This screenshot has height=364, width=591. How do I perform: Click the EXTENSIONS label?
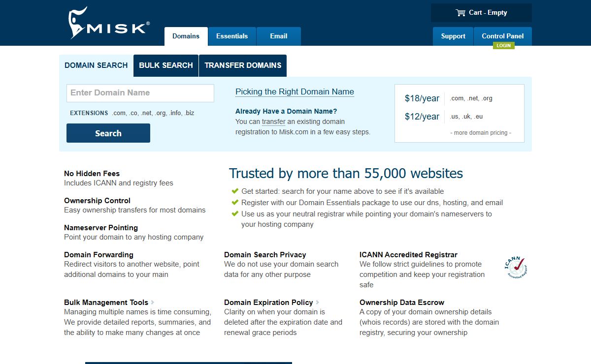[x=89, y=113]
